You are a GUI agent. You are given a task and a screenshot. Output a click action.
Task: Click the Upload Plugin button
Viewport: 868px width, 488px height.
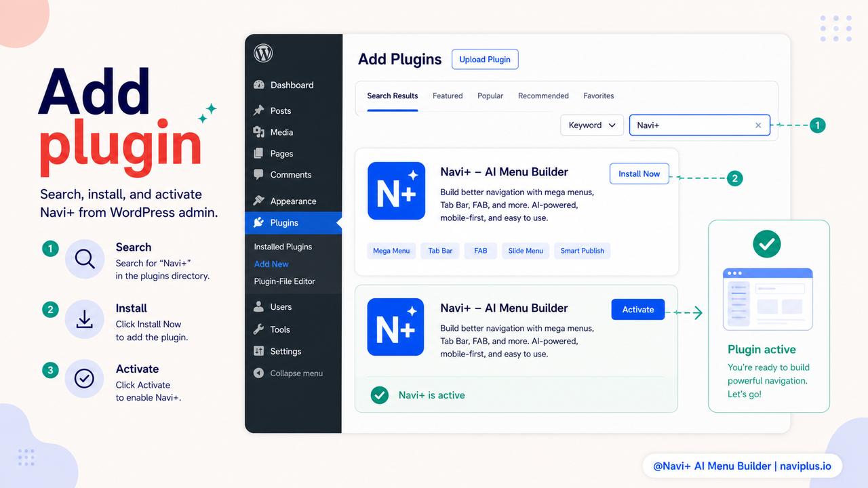click(485, 59)
